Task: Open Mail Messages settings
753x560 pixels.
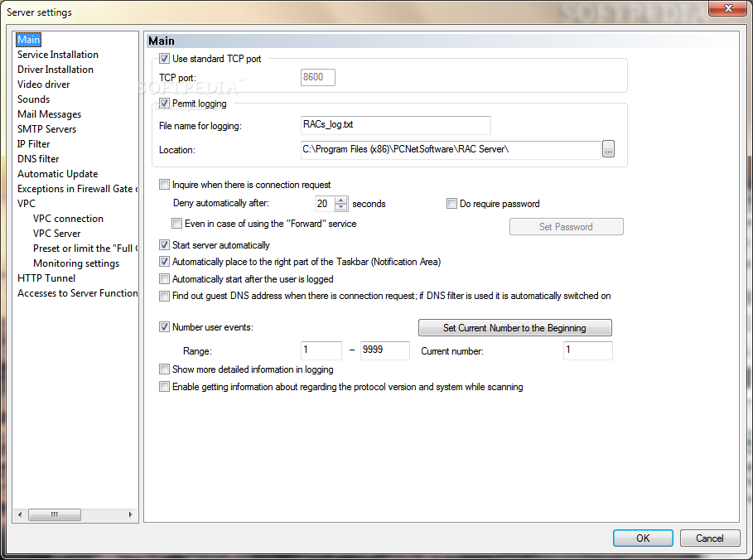Action: [49, 114]
